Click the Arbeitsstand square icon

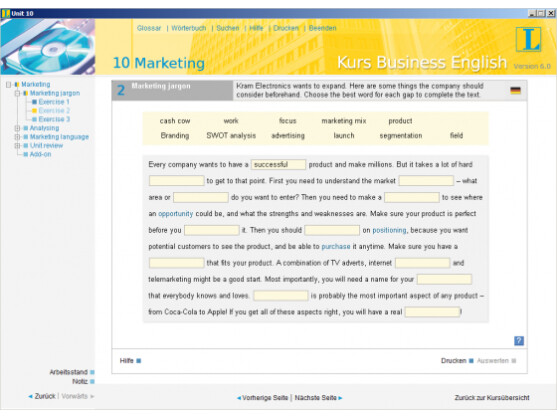click(x=92, y=372)
